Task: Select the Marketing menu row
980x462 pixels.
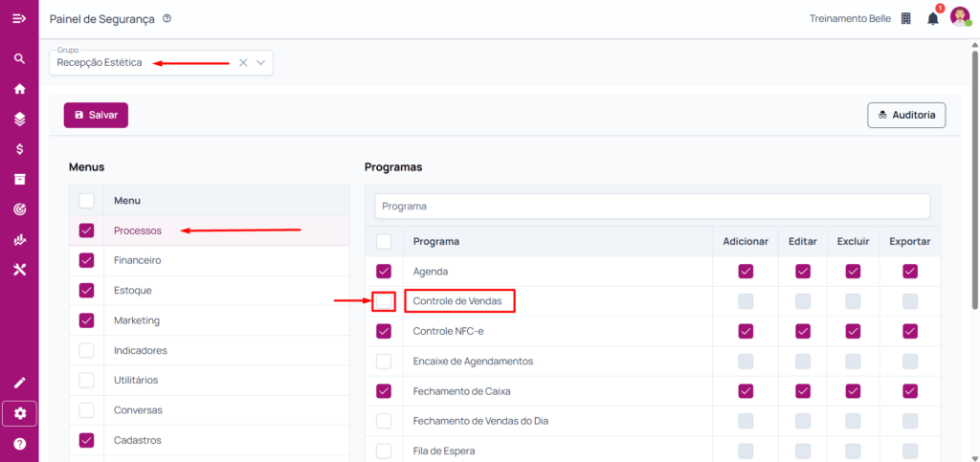Action: (x=136, y=320)
